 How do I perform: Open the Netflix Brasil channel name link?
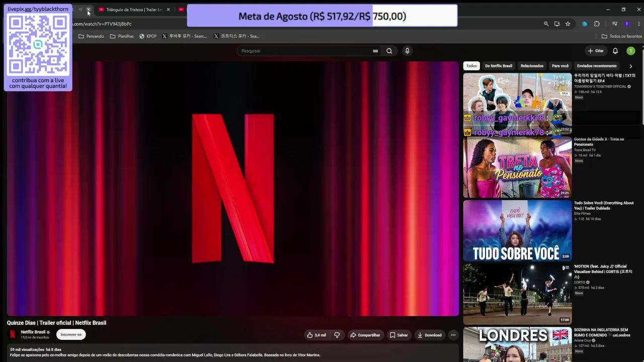tap(33, 332)
